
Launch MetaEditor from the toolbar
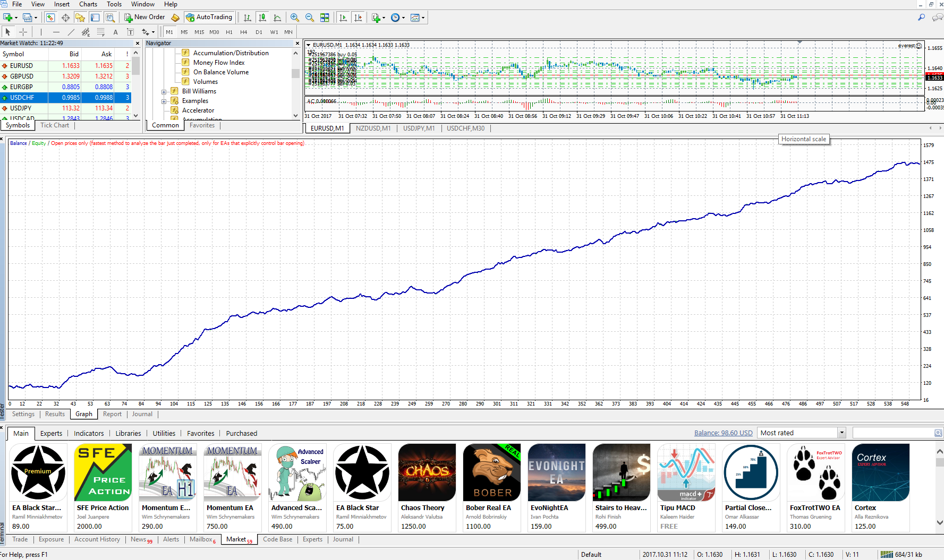tap(175, 18)
